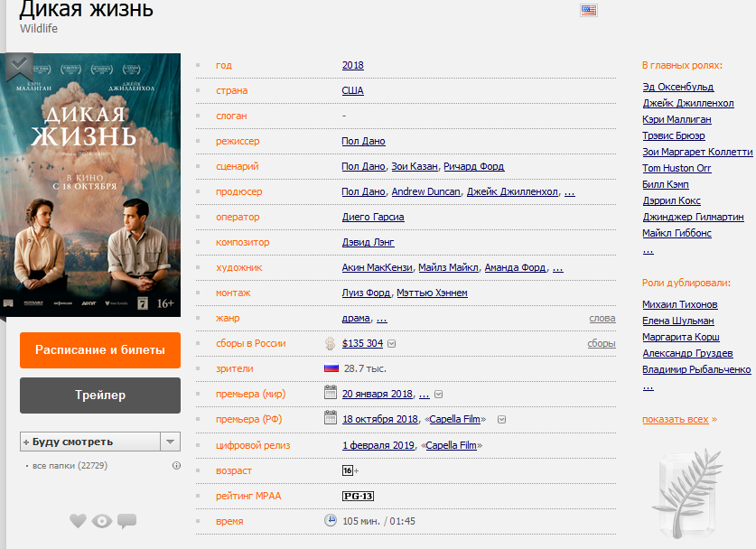
Task: Open screenwriter Зои Казан link
Action: [x=415, y=166]
